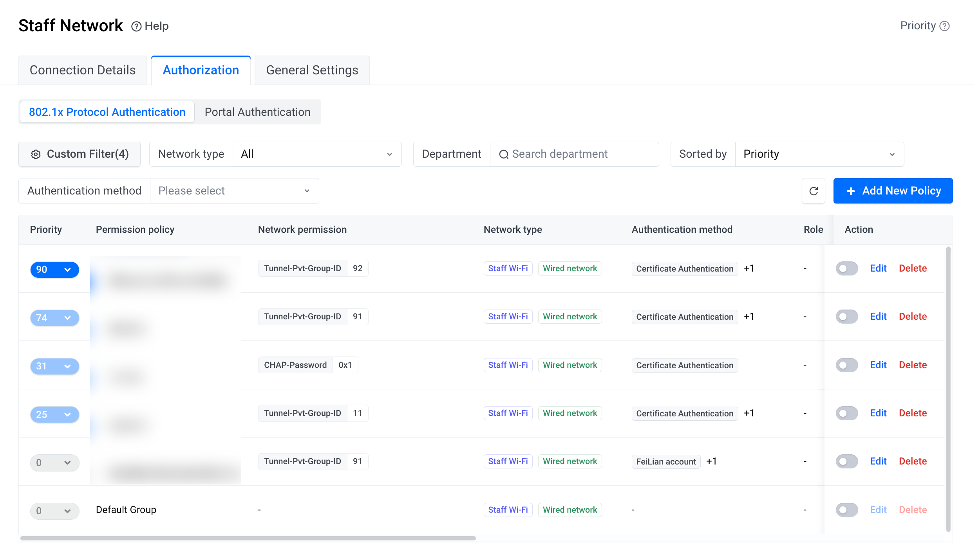Click the chevron on the priority 31 badge
The height and width of the screenshot is (551, 980).
pyautogui.click(x=67, y=366)
